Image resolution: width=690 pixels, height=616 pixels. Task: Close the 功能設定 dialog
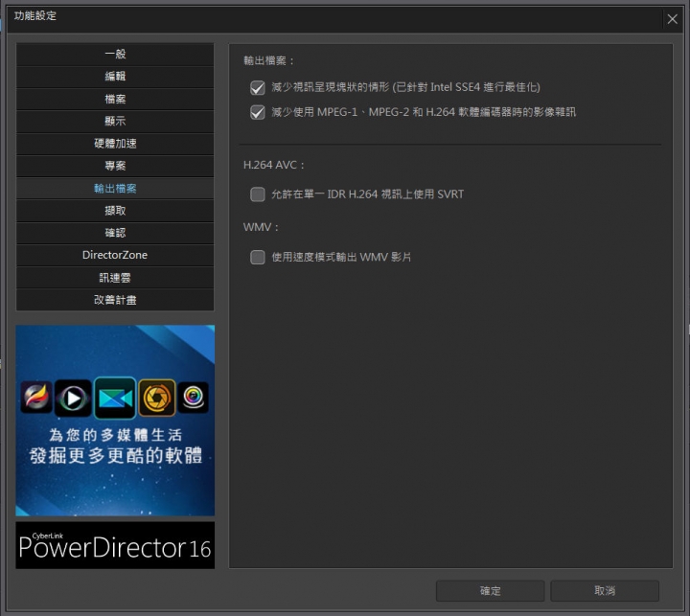(672, 19)
